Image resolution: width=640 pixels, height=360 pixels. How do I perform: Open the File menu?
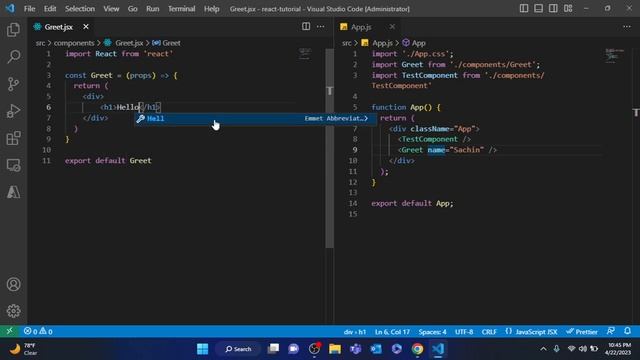[29, 9]
